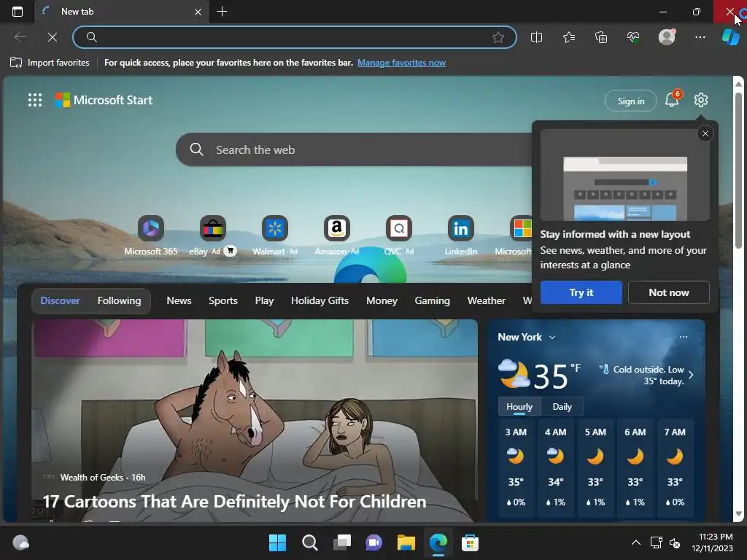
Task: Open taskbar Search icon
Action: 309,542
